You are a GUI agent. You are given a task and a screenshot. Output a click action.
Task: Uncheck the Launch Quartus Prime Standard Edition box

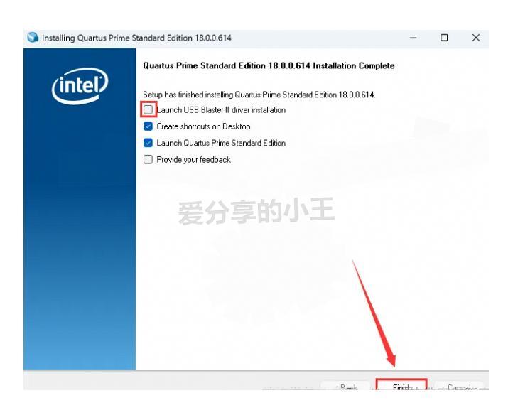click(x=148, y=143)
